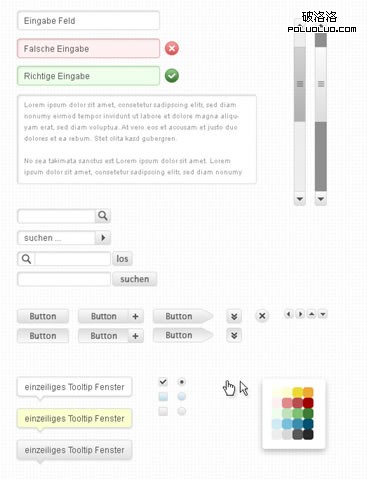Screen dimensions: 367x479
Task: Click the magnifier icon on the first search box
Action: click(x=103, y=216)
